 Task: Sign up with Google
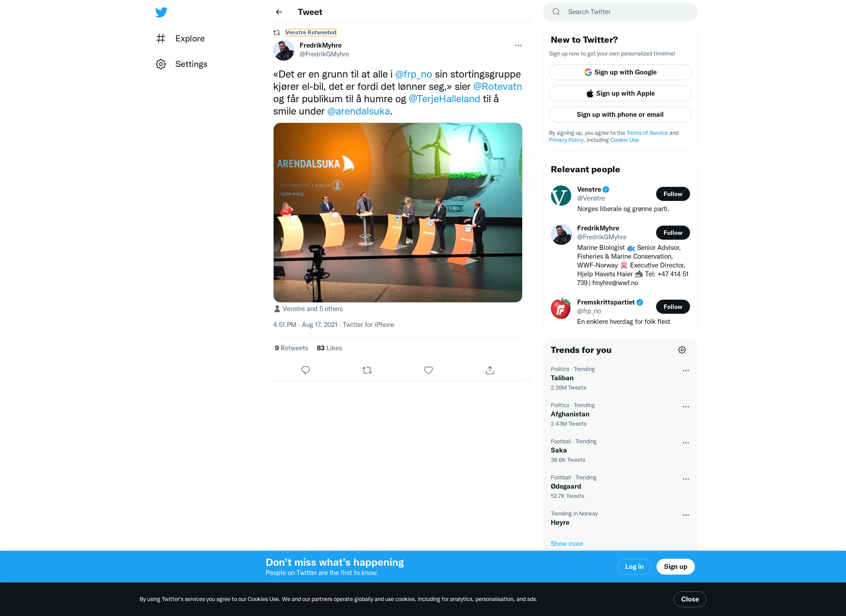(x=620, y=72)
